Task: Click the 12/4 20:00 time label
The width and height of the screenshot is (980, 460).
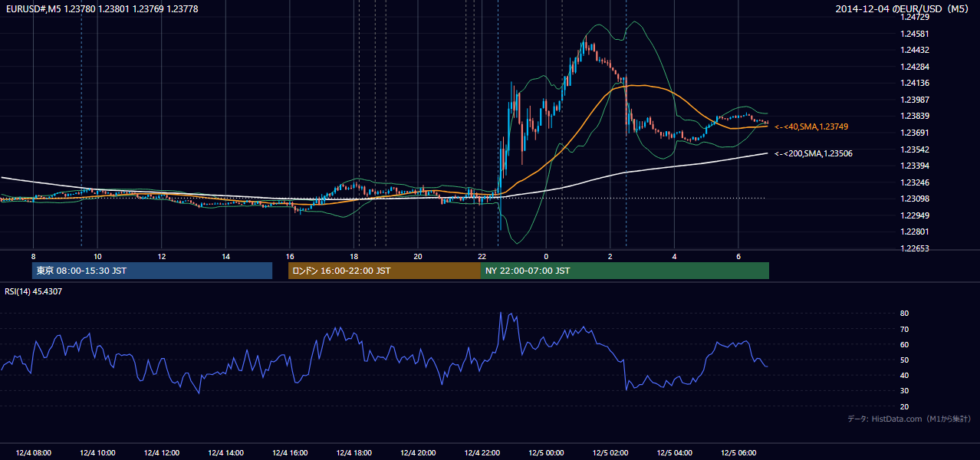Action: [418, 452]
